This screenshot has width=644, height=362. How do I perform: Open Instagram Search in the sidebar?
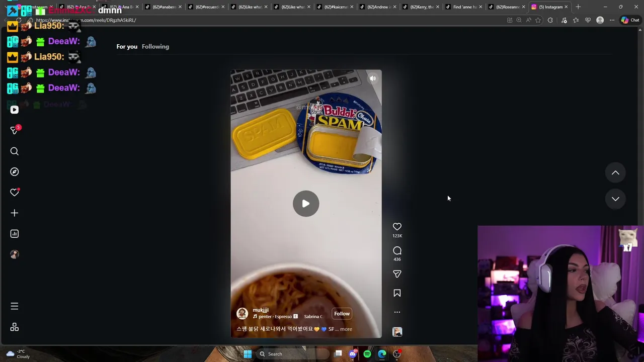(14, 151)
